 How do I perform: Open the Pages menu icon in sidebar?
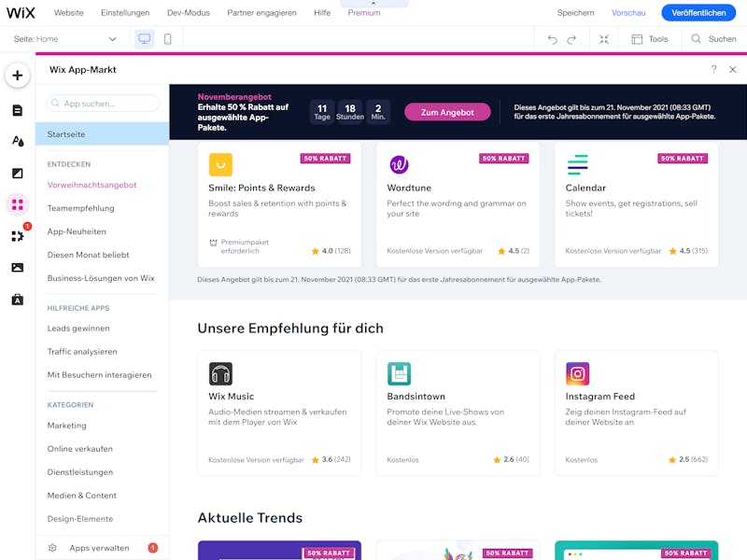(x=18, y=110)
